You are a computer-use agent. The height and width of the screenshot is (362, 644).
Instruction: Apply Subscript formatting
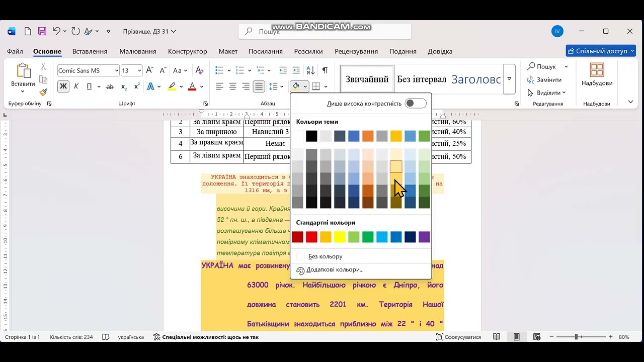coord(124,86)
